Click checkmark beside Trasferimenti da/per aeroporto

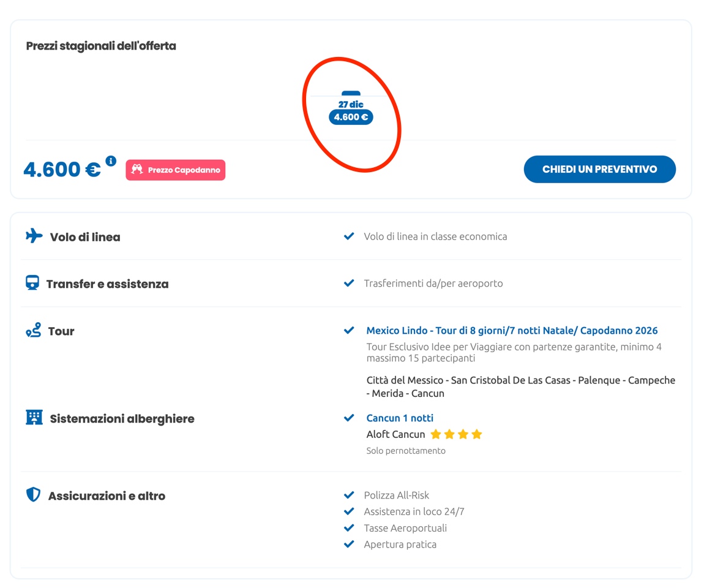click(349, 283)
